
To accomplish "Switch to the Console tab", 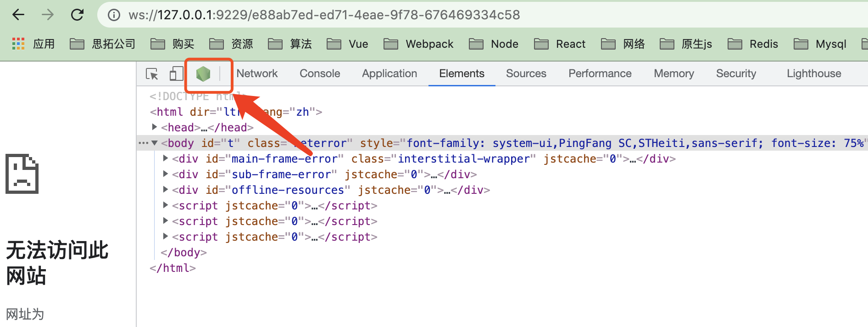I will 320,73.
